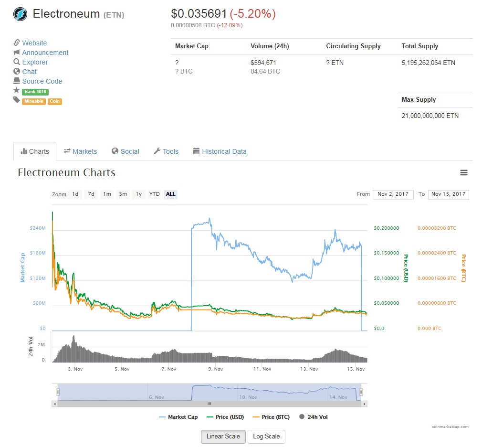Open the Source Code link
The width and height of the screenshot is (482, 448).
click(x=42, y=81)
